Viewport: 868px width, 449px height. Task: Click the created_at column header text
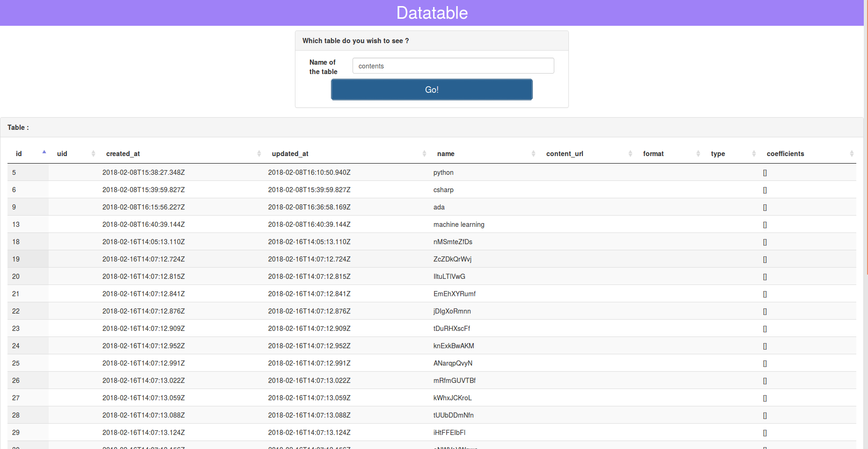click(x=123, y=154)
